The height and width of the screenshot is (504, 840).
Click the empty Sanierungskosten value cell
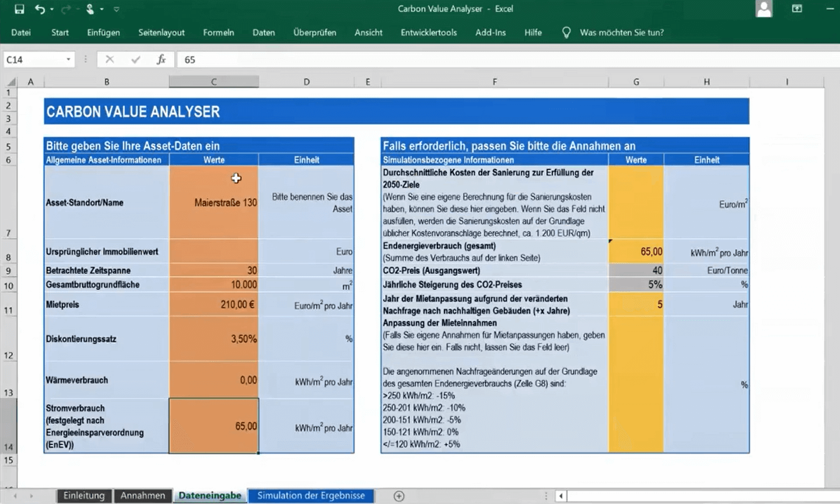click(x=636, y=202)
